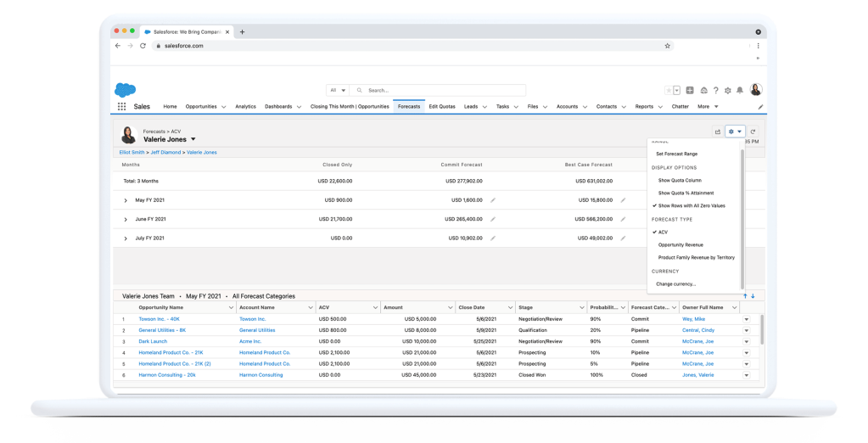868x443 pixels.
Task: Open the General Utilities account link
Action: point(257,331)
